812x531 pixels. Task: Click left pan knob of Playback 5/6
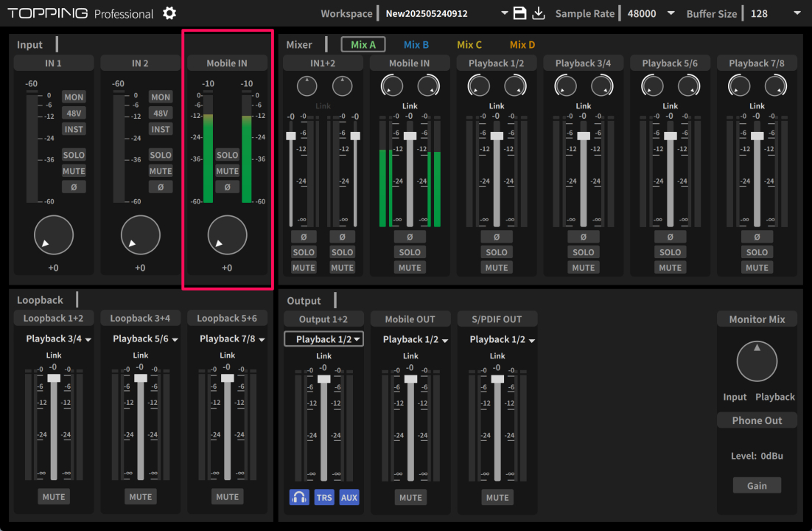653,86
